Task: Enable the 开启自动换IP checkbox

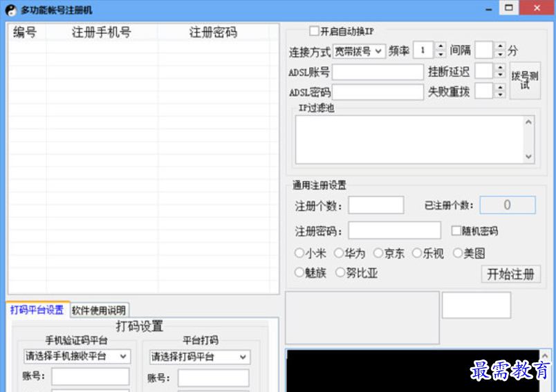Action: [314, 31]
